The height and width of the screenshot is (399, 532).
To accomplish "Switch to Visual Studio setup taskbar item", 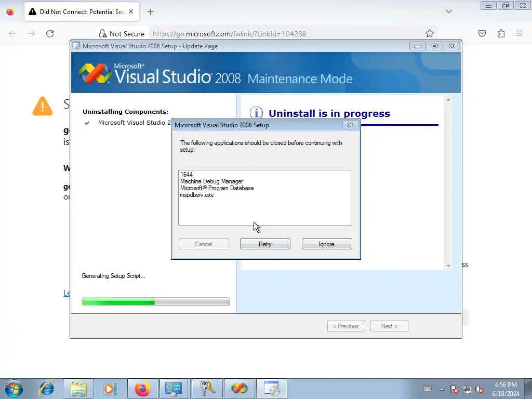I will 239,389.
